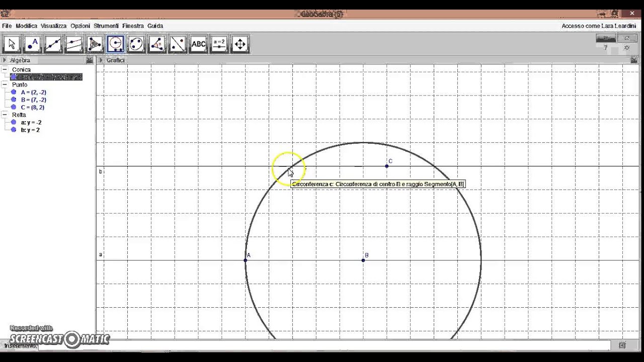Screen dimensions: 644x362
Task: Click the 'Punto' group label
Action: pyautogui.click(x=20, y=84)
